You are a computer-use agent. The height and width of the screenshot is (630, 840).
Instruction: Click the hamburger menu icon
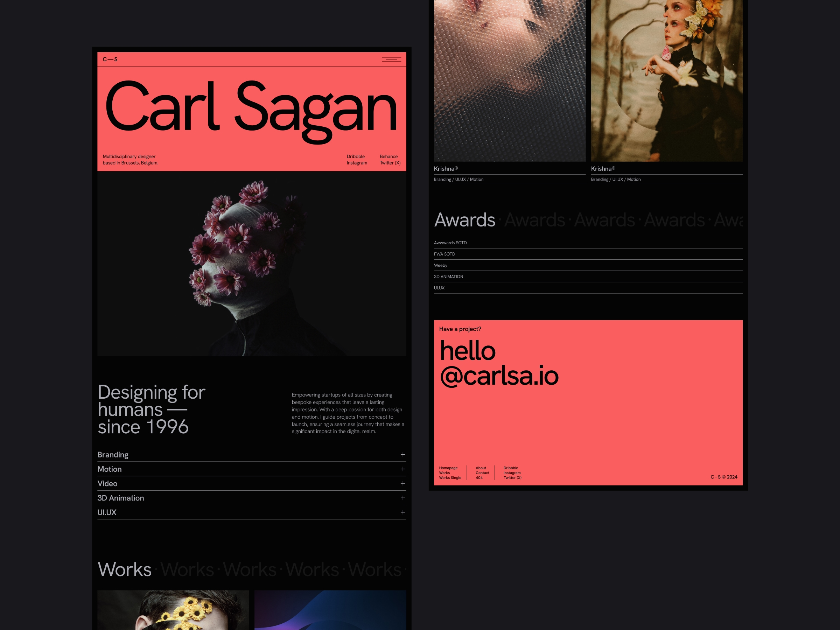click(390, 60)
